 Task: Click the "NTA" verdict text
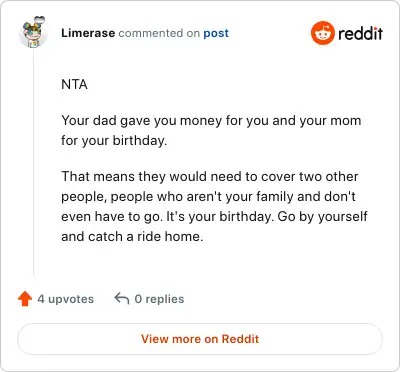pos(74,84)
